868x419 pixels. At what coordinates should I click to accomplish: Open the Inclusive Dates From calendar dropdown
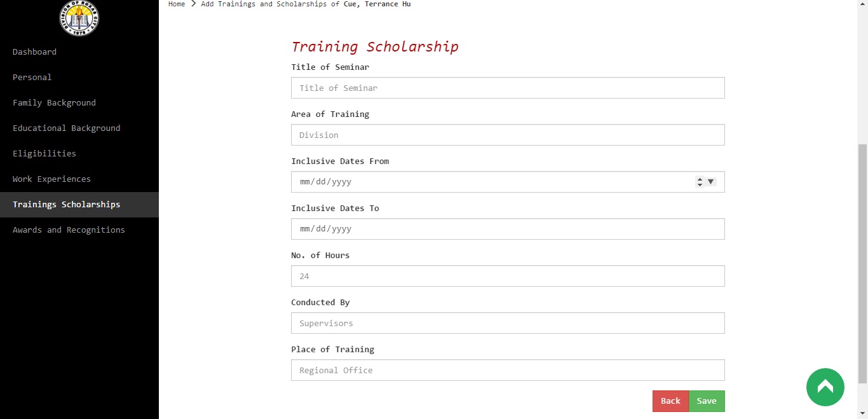pyautogui.click(x=711, y=182)
